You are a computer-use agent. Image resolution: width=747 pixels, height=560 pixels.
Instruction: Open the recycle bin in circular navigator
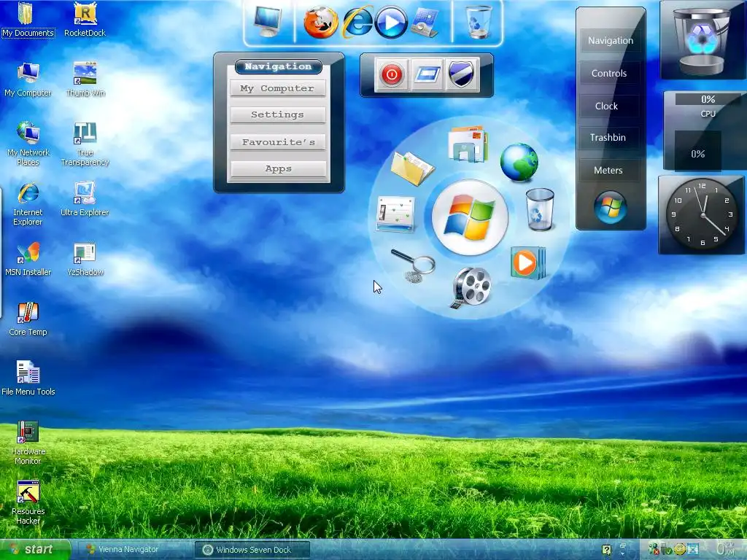pyautogui.click(x=540, y=209)
